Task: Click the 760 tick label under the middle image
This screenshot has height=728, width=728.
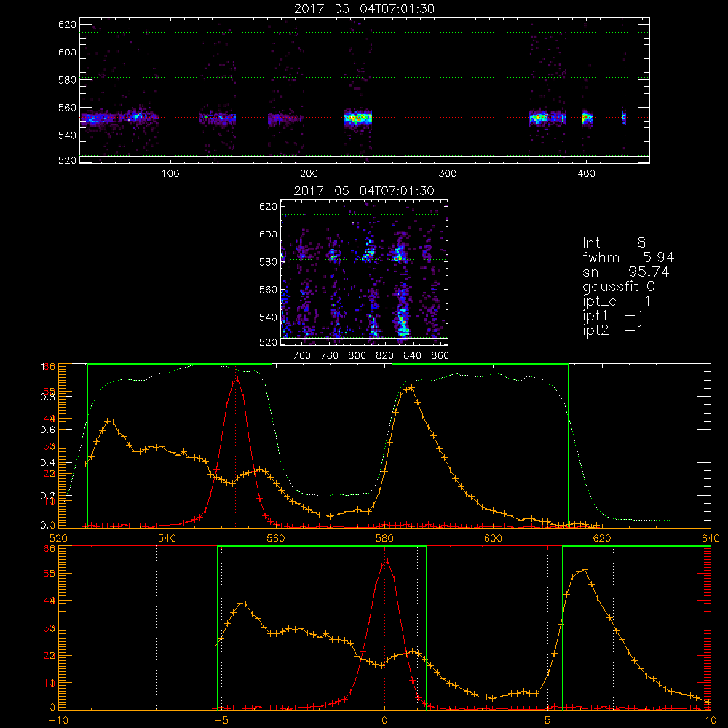Action: pos(302,356)
